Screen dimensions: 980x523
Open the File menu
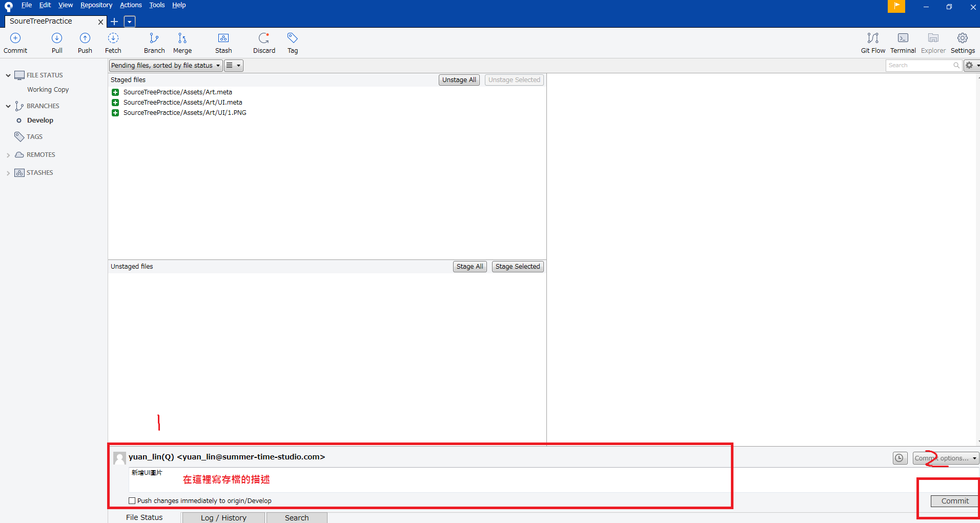tap(27, 5)
